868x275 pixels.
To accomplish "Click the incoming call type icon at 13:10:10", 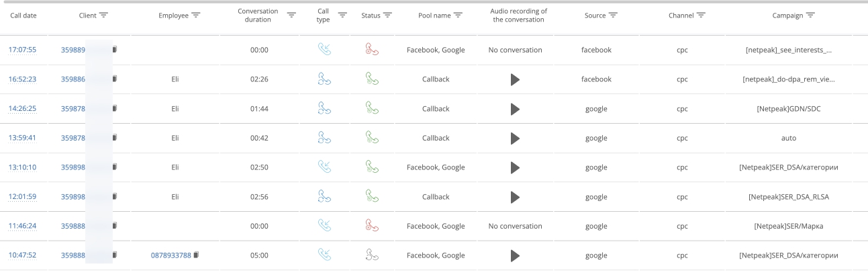I will coord(325,167).
